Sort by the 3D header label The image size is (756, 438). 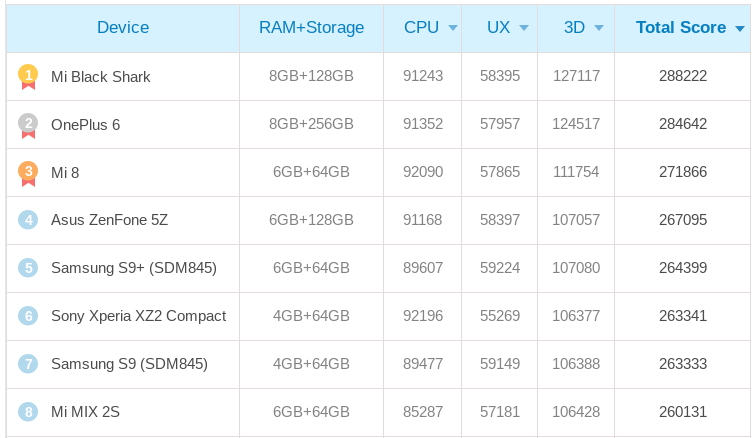tap(575, 27)
